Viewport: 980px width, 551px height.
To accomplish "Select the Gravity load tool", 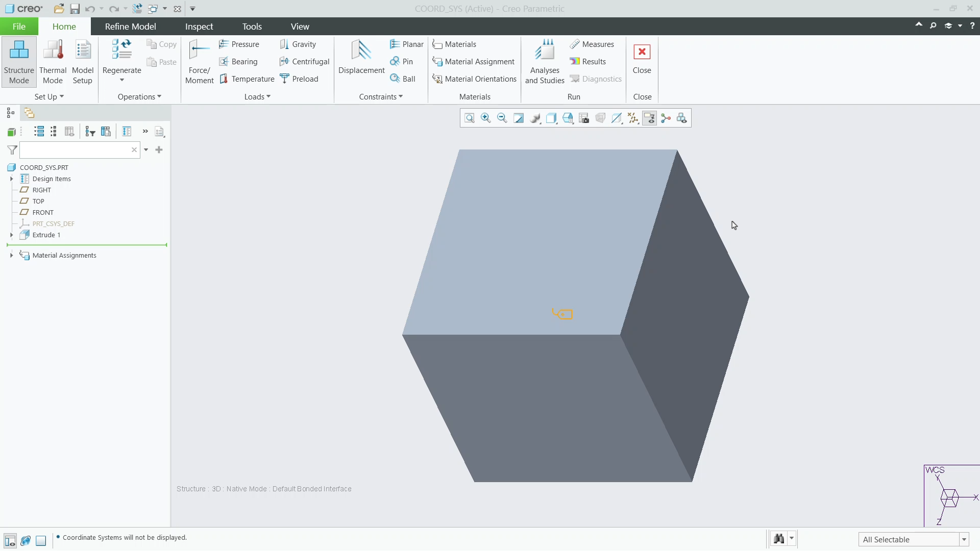I will pyautogui.click(x=298, y=44).
